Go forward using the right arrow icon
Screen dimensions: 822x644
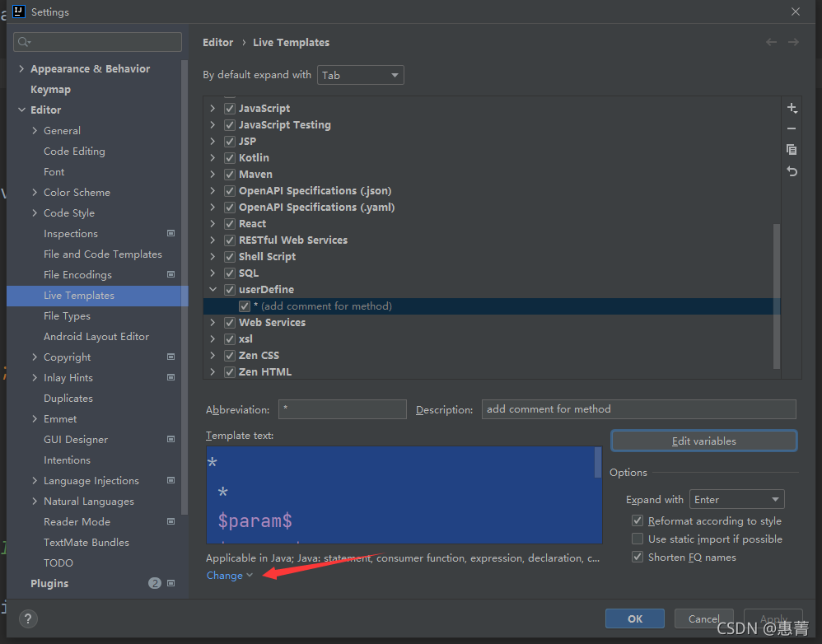(793, 42)
